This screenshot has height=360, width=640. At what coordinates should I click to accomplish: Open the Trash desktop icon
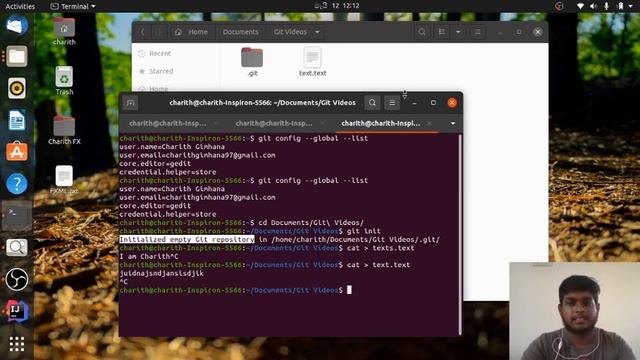click(x=64, y=81)
